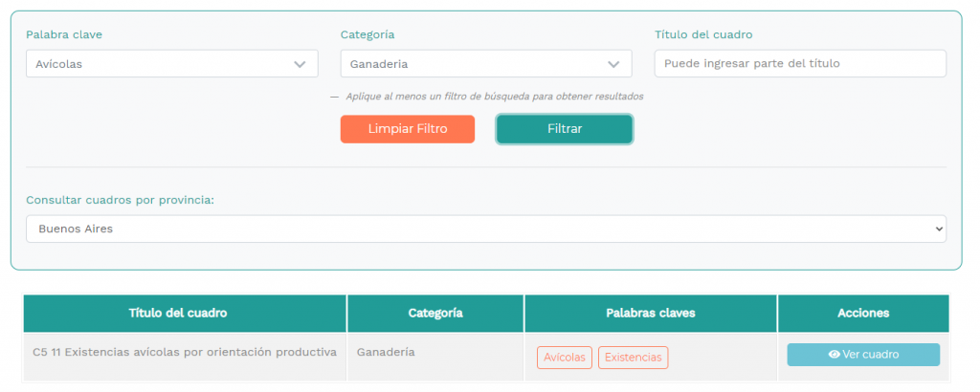
Task: Click the Categoría column header
Action: pos(435,313)
